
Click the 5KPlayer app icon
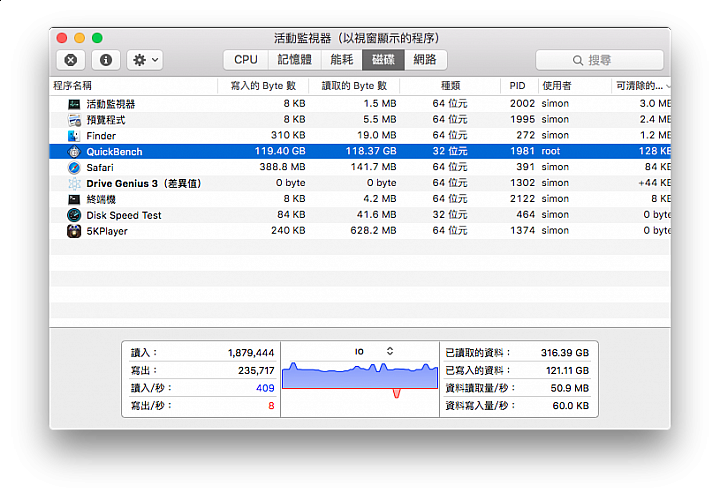74,231
